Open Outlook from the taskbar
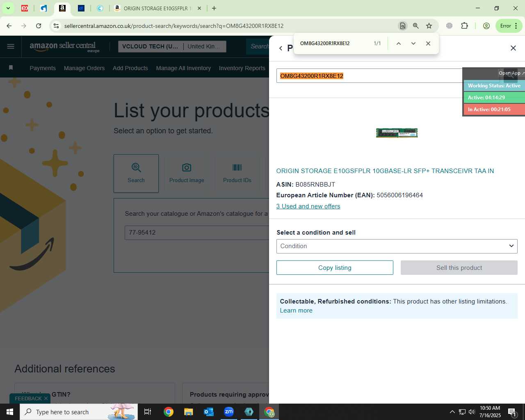Image resolution: width=525 pixels, height=420 pixels. pyautogui.click(x=209, y=412)
